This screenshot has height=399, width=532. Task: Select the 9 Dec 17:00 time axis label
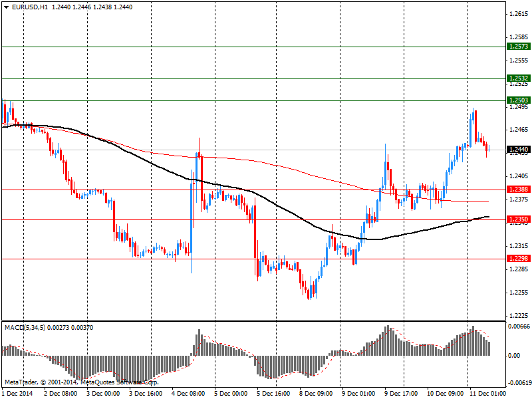point(402,394)
